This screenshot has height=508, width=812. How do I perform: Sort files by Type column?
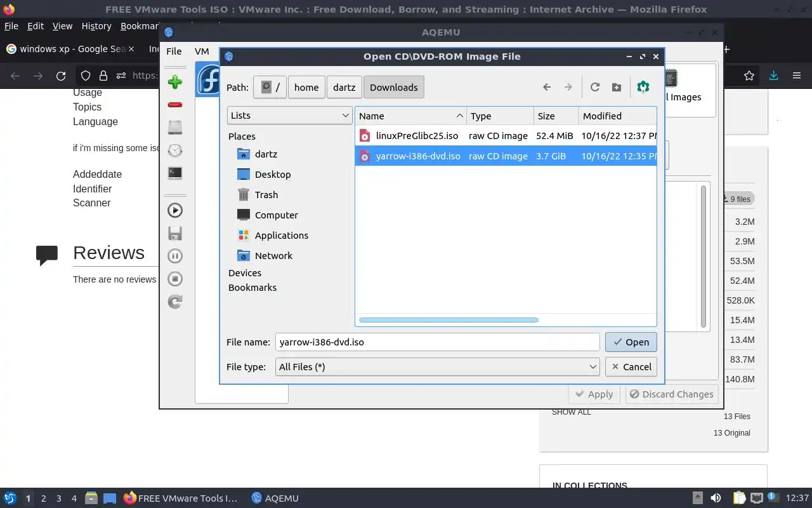pos(500,116)
